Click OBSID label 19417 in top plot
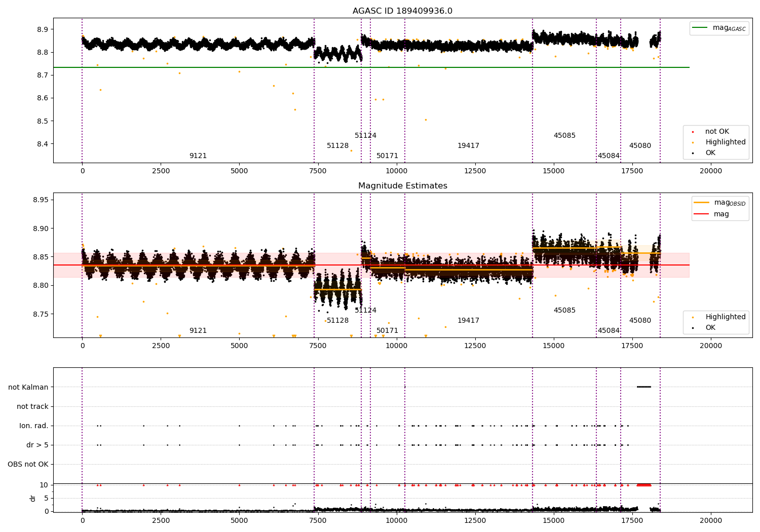The height and width of the screenshot is (532, 760). (x=468, y=146)
